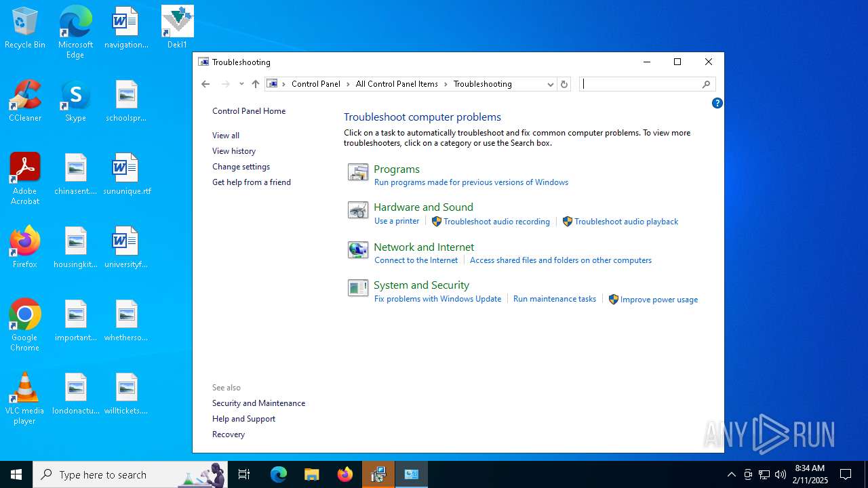The height and width of the screenshot is (488, 868).
Task: Open the Windows Start button
Action: coord(16,474)
